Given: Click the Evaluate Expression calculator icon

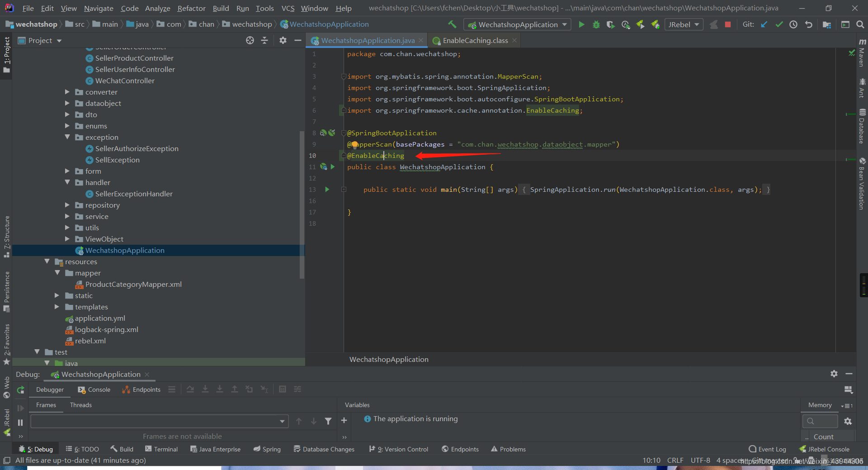Looking at the screenshot, I should (x=283, y=389).
